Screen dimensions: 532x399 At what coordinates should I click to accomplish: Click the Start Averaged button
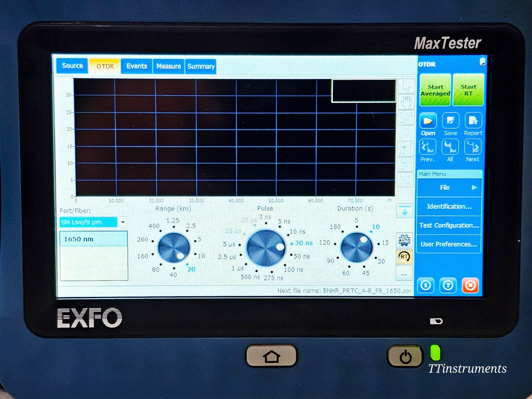pos(435,90)
